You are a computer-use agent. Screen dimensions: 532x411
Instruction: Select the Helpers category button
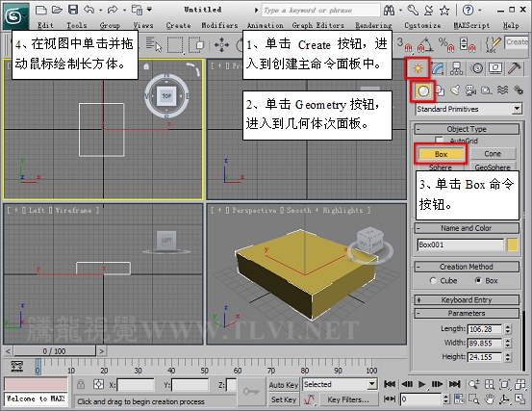487,90
